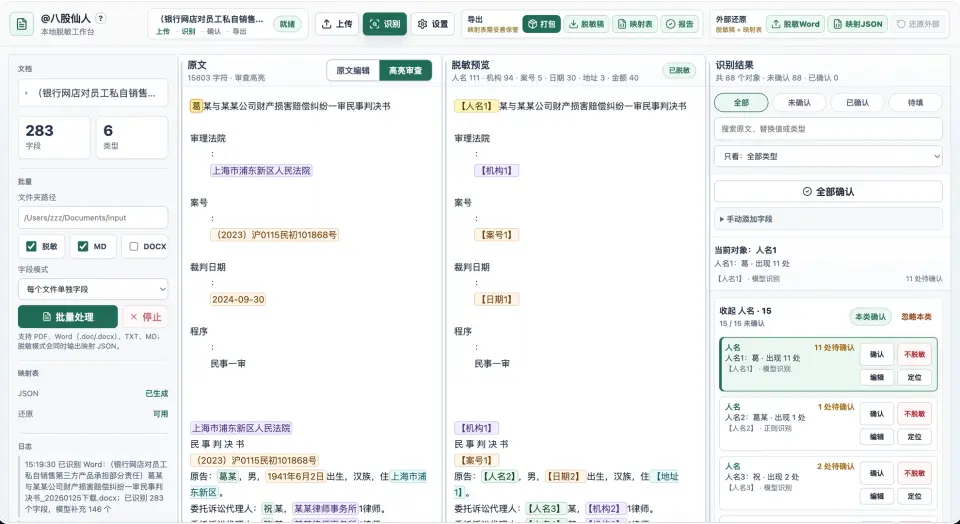Click highlighted case number under 案号 in 原文
Viewport: 960px width, 524px height.
pyautogui.click(x=274, y=234)
